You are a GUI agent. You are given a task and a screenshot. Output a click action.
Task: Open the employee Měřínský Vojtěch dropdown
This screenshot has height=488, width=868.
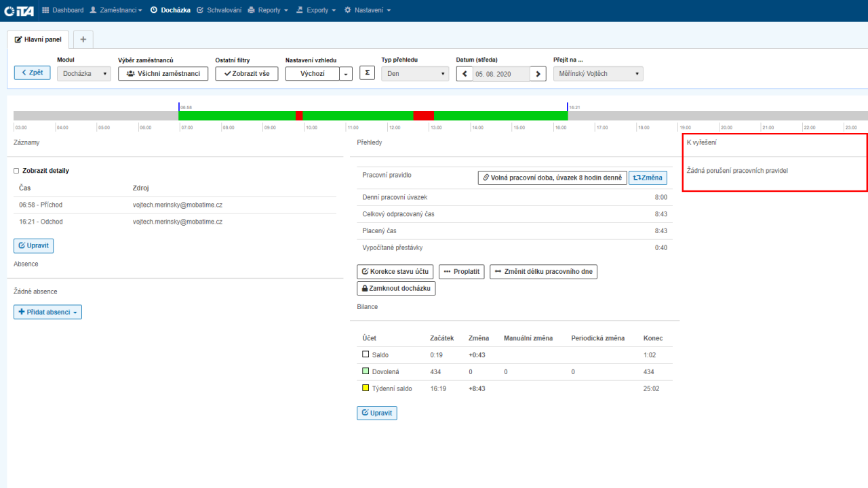598,74
